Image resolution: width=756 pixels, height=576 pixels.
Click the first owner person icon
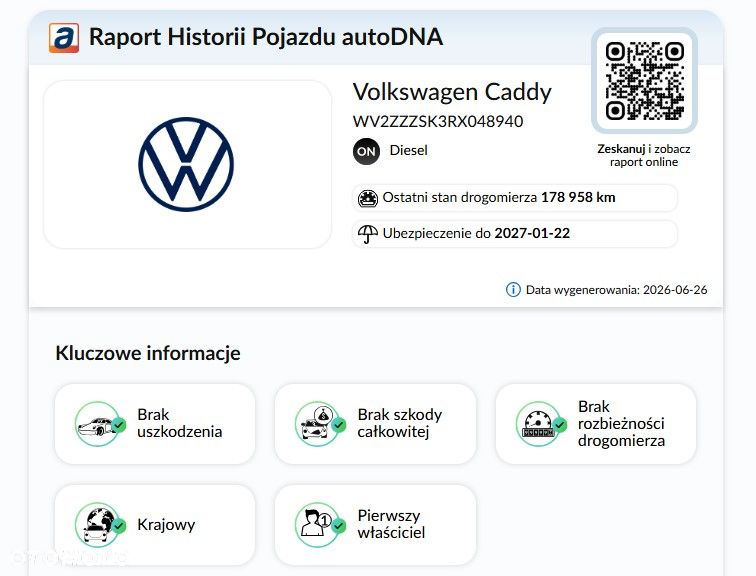(320, 525)
